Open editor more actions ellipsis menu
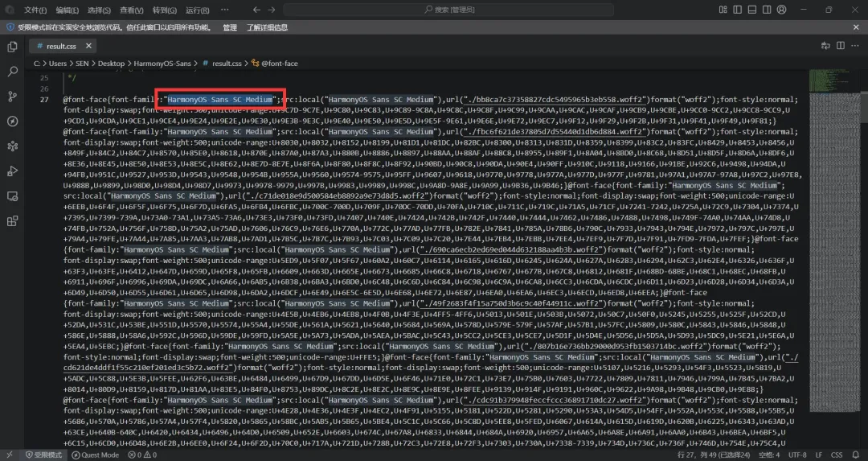This screenshot has width=868, height=461. click(x=854, y=47)
